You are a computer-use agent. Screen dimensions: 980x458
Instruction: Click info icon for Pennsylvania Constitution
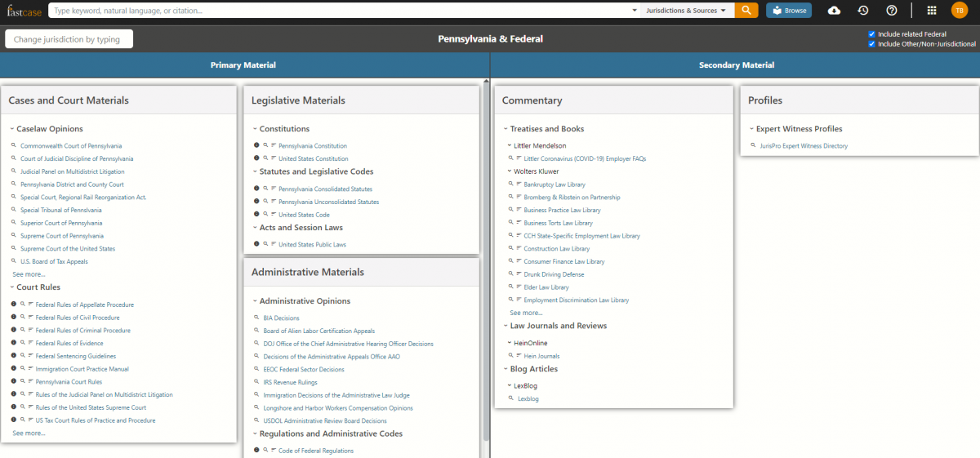tap(257, 146)
